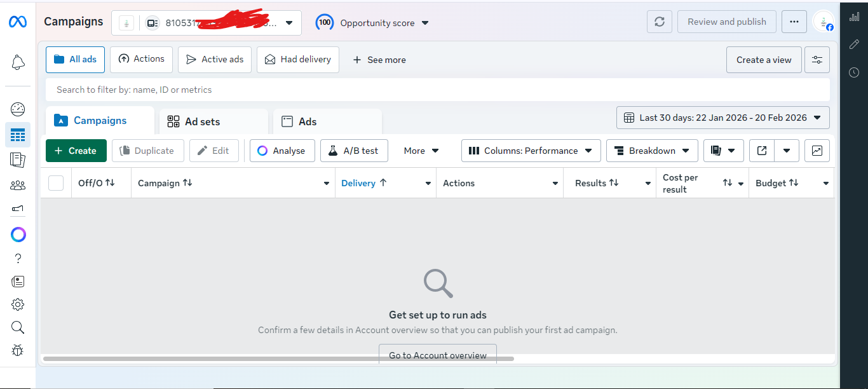Click the Meta logo icon
This screenshot has height=389, width=868.
coord(17,22)
